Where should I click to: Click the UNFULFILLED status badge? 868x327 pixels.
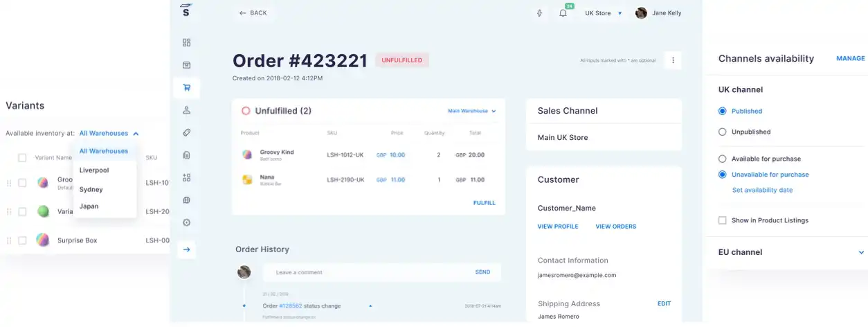[x=402, y=60]
